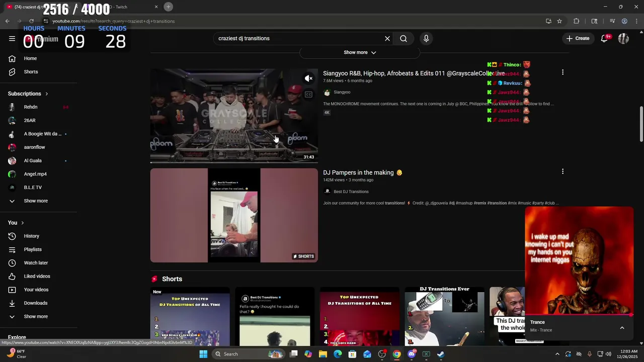This screenshot has width=644, height=362.
Task: Open the Siangyoo channel avatar
Action: pyautogui.click(x=327, y=93)
